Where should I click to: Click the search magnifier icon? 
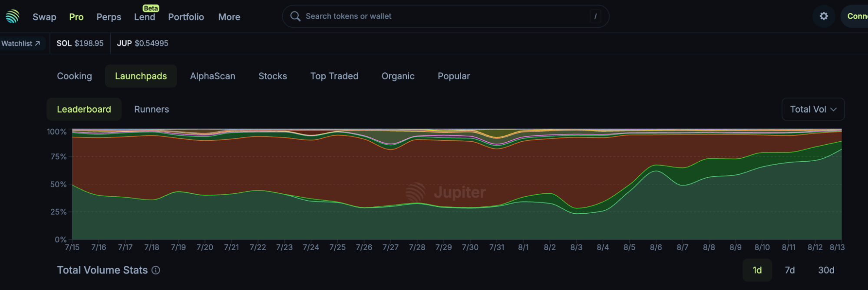pyautogui.click(x=295, y=16)
